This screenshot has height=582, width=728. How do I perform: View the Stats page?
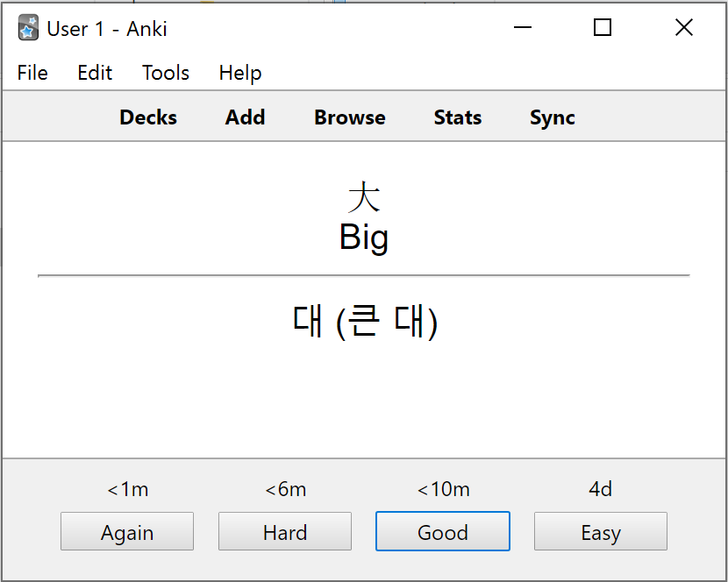[458, 117]
